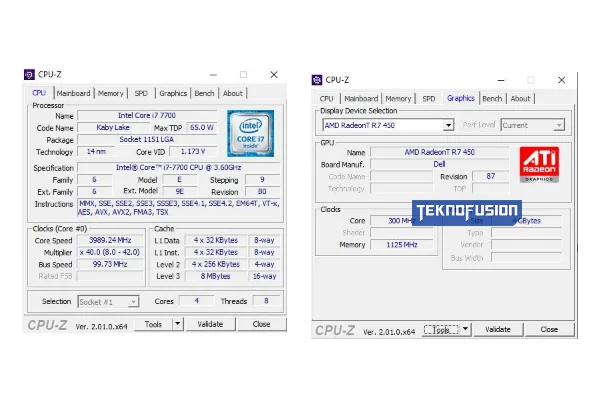
Task: Click the Instructions list beginning 'MMX, SSE'
Action: point(179,207)
